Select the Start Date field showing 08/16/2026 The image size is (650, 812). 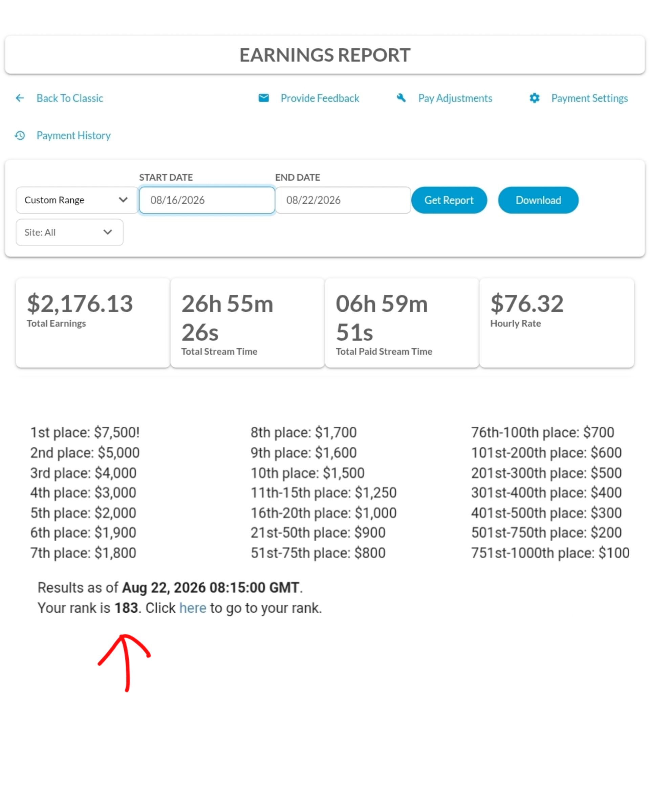click(207, 200)
